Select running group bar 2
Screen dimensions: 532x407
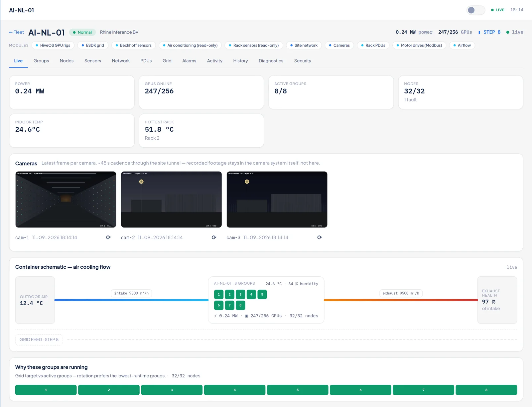109,390
